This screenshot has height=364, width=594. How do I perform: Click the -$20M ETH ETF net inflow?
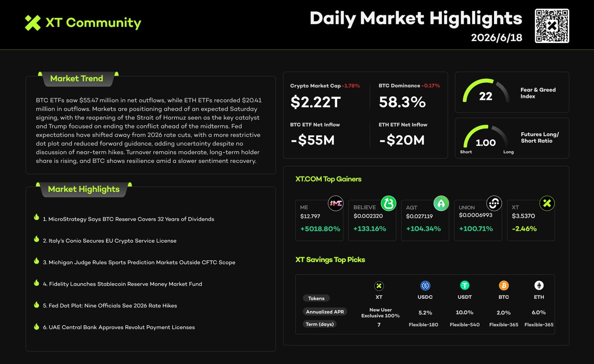tap(401, 140)
